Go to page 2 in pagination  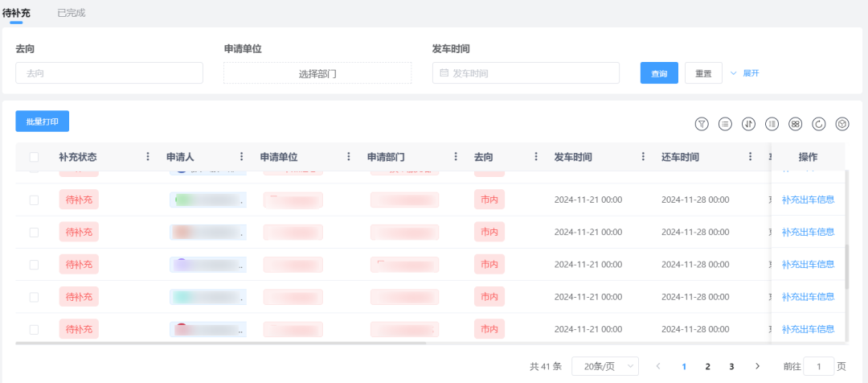pyautogui.click(x=707, y=366)
